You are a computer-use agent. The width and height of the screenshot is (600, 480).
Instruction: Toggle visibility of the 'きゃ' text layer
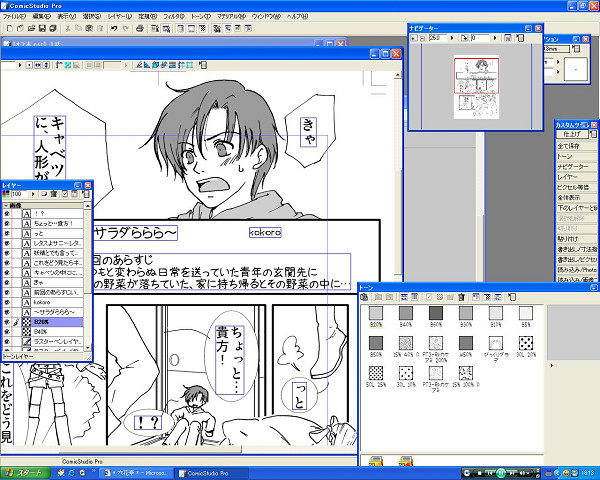pyautogui.click(x=7, y=282)
